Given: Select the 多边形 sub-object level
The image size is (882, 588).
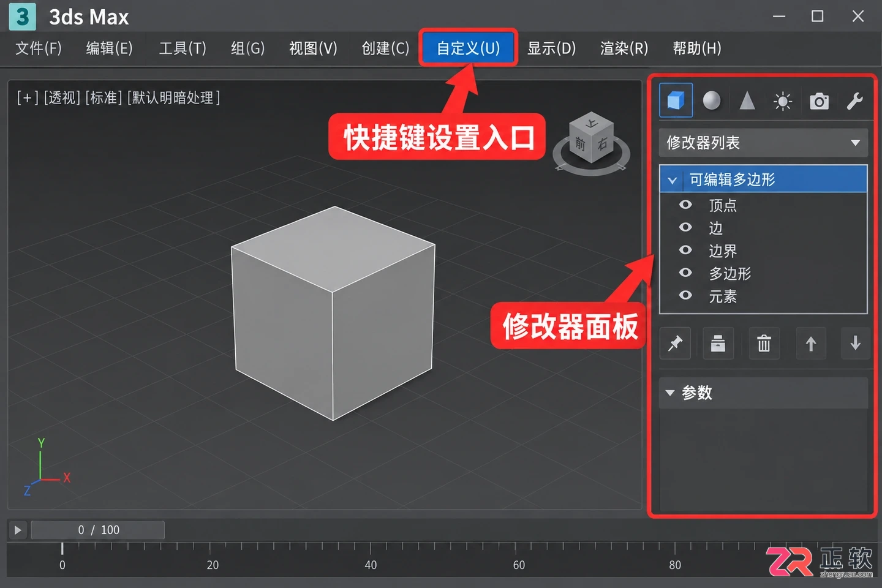Looking at the screenshot, I should (x=730, y=273).
